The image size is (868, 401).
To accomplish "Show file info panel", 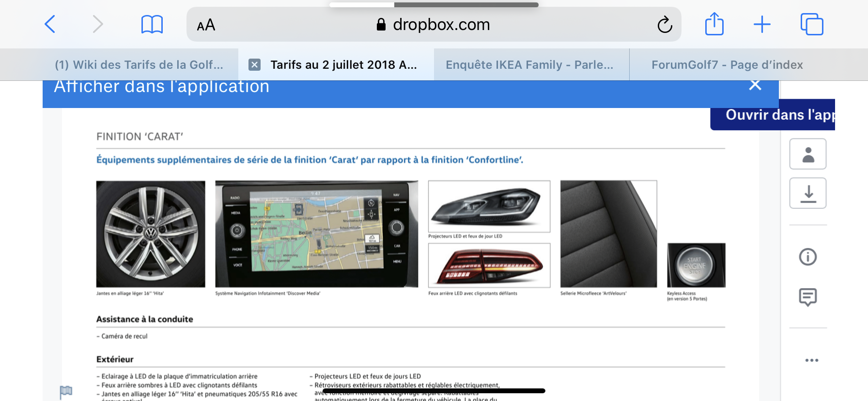I will (x=808, y=257).
